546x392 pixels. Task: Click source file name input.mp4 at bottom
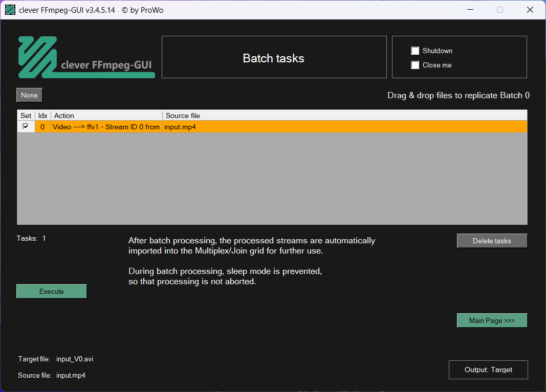click(71, 375)
